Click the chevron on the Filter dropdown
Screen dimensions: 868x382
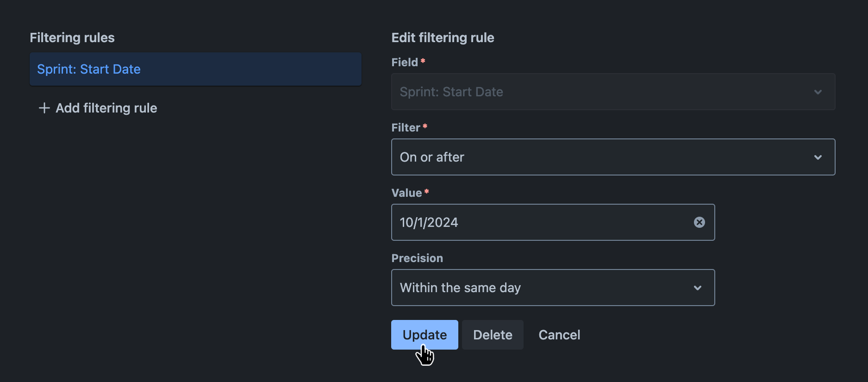tap(818, 157)
